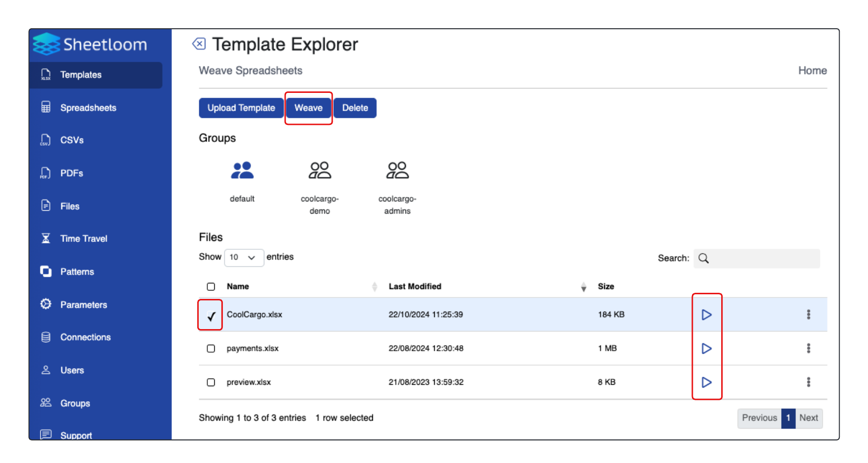
Task: Open the Show entries count dropdown
Action: (244, 257)
